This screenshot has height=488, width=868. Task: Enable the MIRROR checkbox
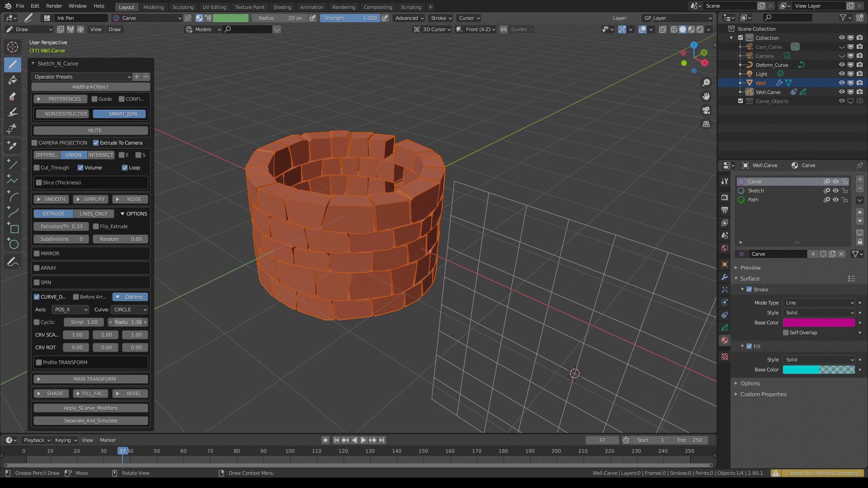[x=37, y=253]
